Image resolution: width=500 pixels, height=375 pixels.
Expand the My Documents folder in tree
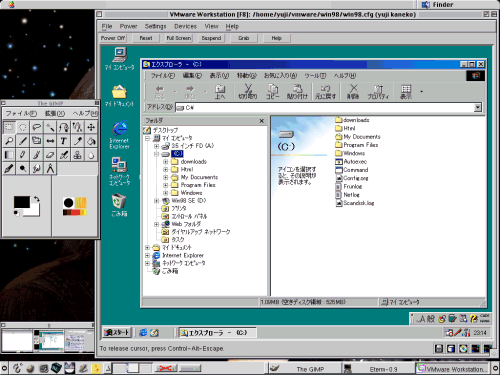coord(166,177)
